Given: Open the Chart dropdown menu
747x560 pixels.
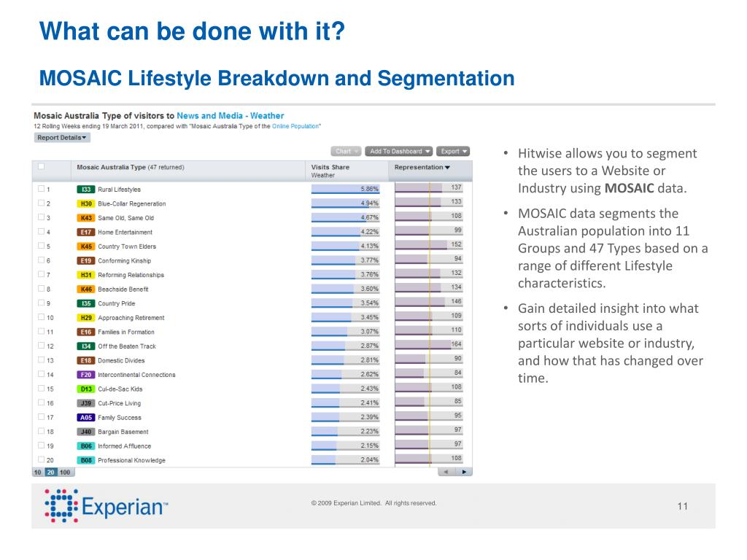Looking at the screenshot, I should pyautogui.click(x=346, y=152).
